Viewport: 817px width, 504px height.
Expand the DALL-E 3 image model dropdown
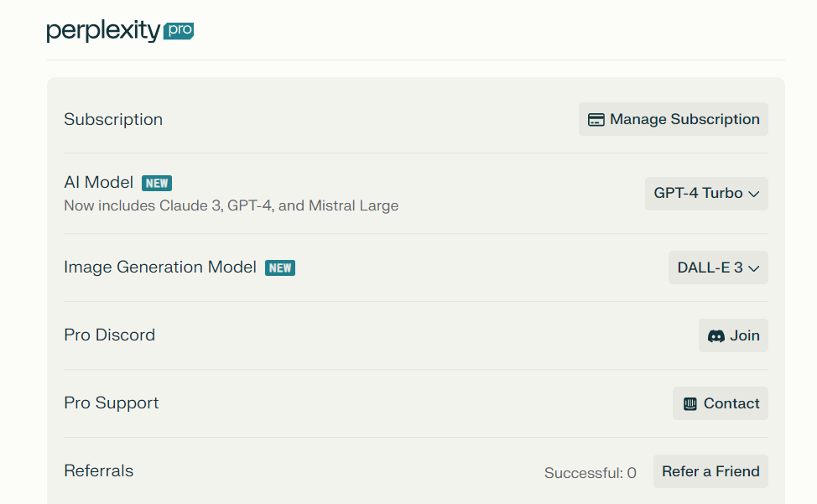(x=718, y=268)
